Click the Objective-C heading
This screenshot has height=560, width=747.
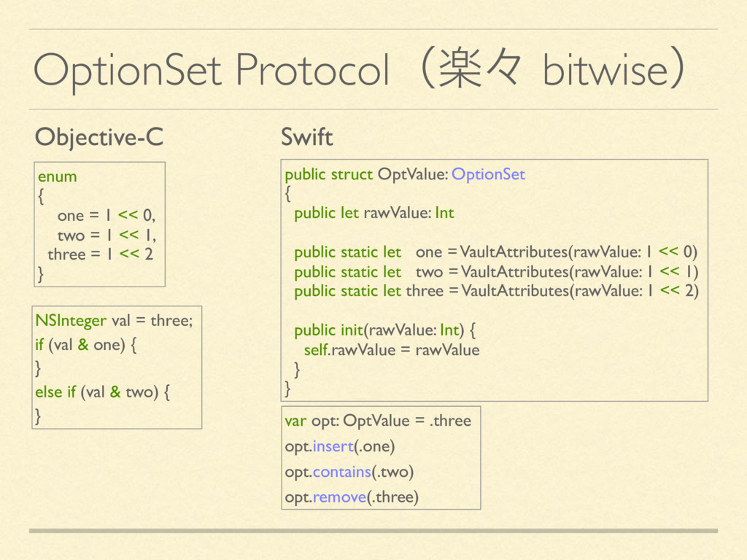[99, 136]
